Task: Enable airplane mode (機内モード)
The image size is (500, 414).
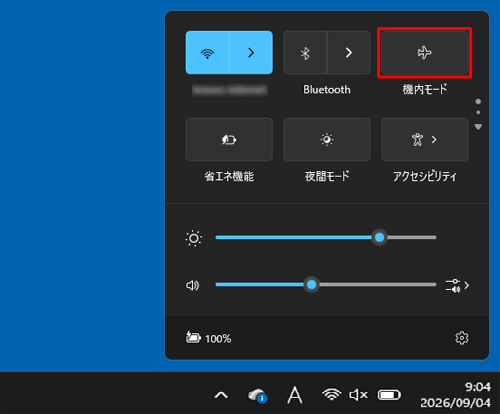Action: pos(424,53)
